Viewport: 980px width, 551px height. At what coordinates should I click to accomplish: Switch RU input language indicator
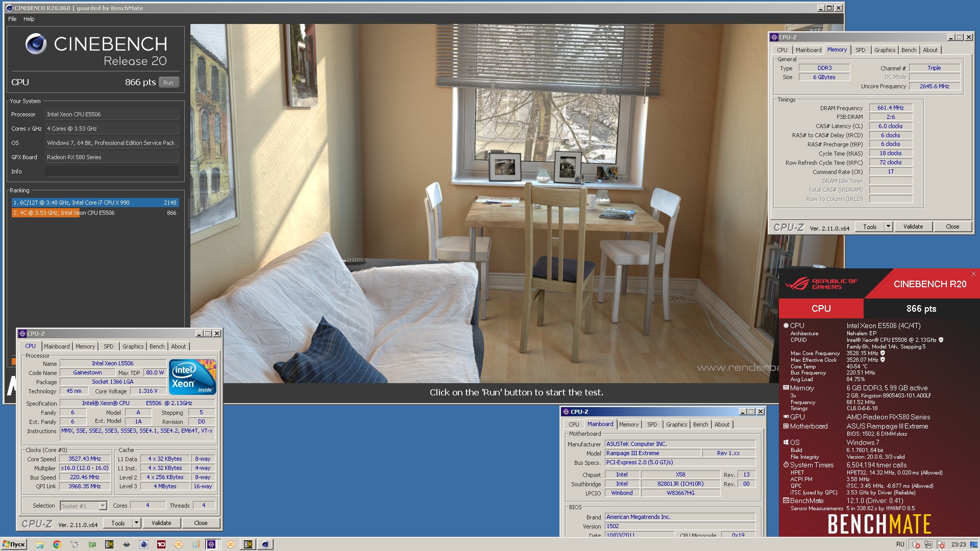click(900, 544)
